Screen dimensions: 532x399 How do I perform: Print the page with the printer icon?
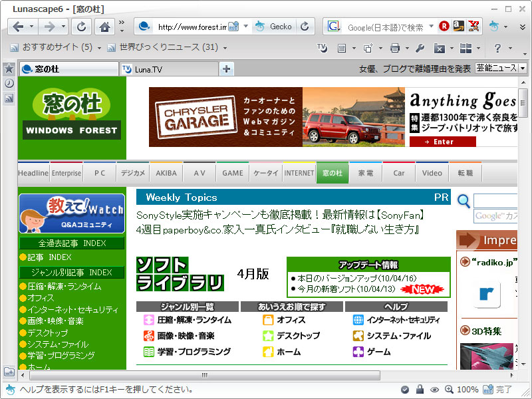[395, 48]
